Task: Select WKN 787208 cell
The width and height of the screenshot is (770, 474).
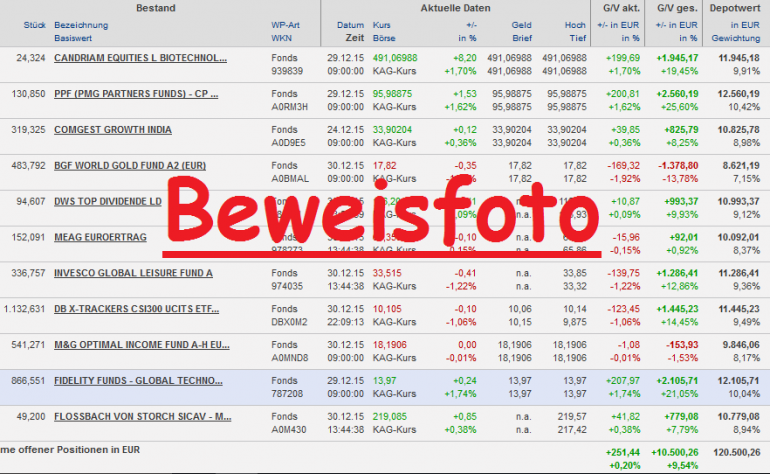Action: click(287, 394)
